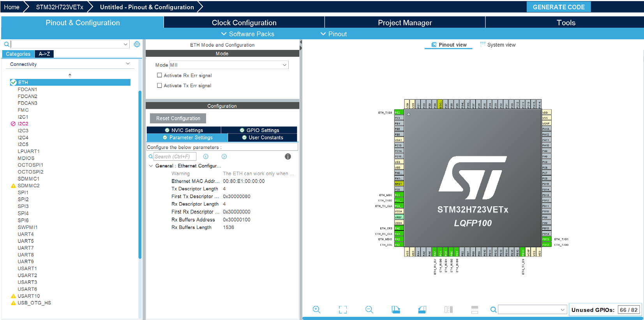Click the warning icon beside USB_OTG_HS

click(13, 303)
